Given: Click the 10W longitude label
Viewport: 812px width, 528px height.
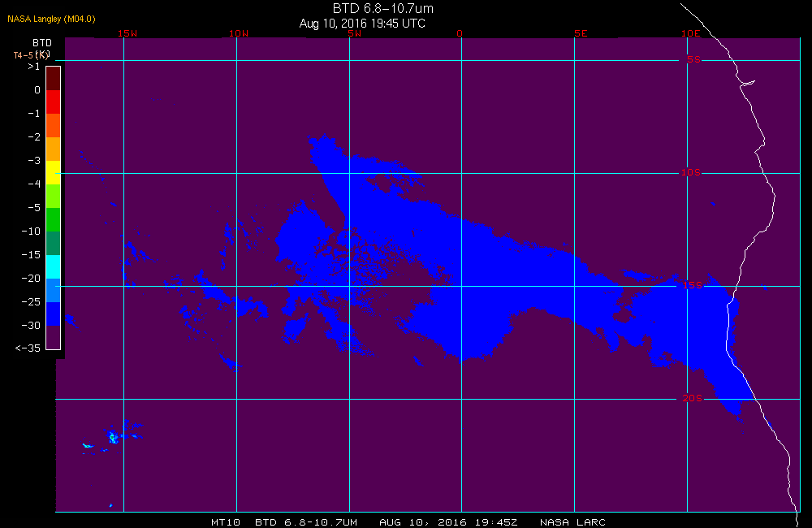Looking at the screenshot, I should 239,33.
